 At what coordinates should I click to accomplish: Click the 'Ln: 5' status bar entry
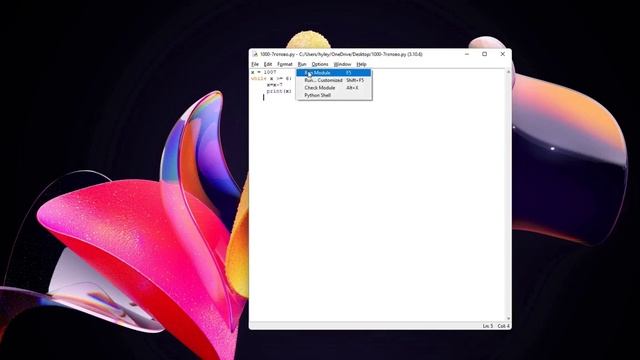click(x=488, y=326)
